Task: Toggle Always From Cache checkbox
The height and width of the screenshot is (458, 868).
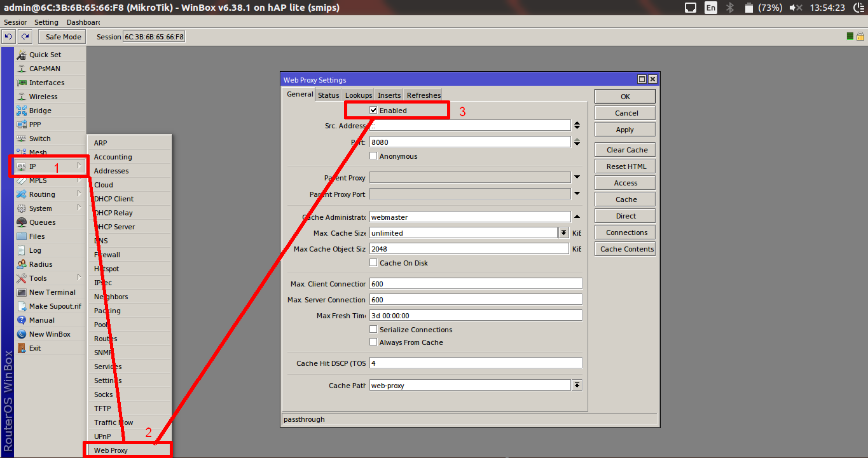Action: click(x=373, y=342)
